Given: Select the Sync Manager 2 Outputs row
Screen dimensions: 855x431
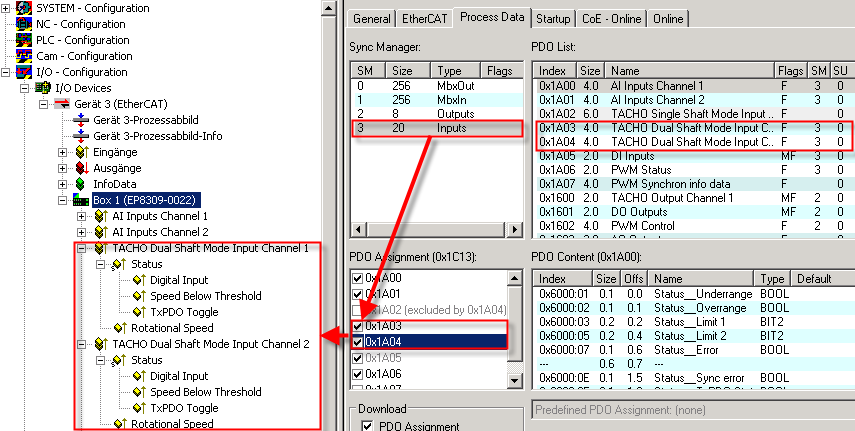Looking at the screenshot, I should (436, 114).
